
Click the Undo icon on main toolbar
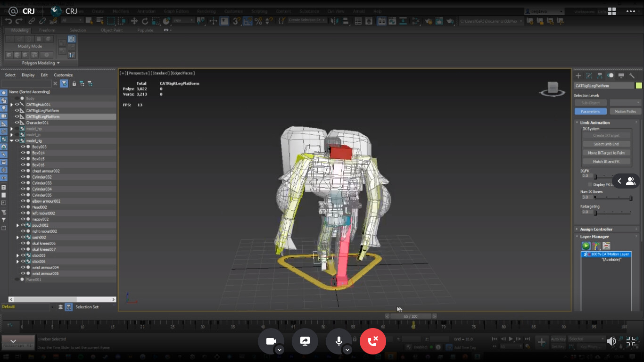pos(8,21)
